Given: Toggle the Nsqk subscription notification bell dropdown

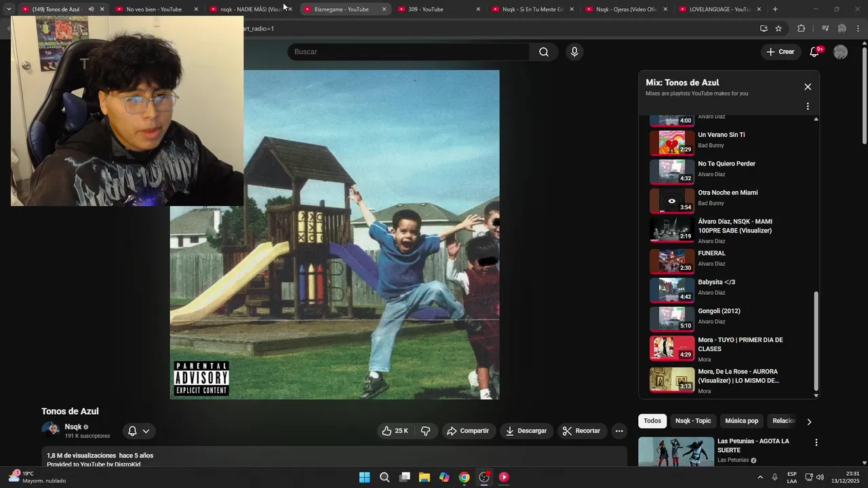Looking at the screenshot, I should pos(138,431).
